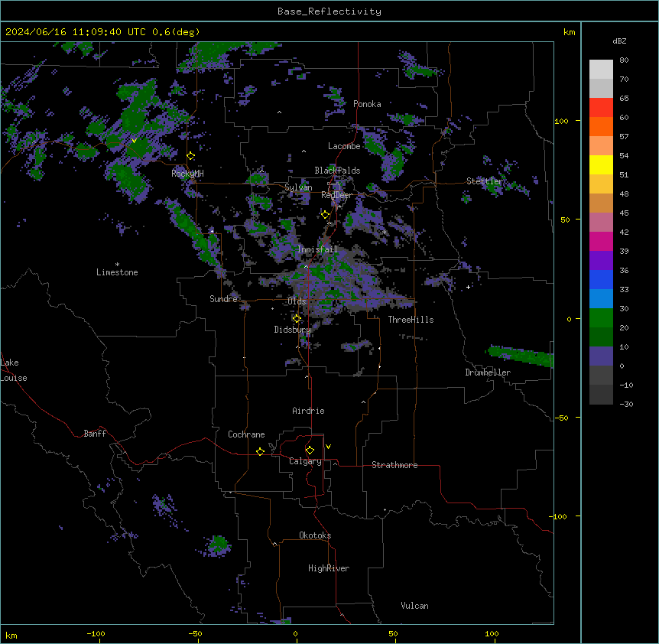Click the Okotoks town label

click(x=315, y=535)
